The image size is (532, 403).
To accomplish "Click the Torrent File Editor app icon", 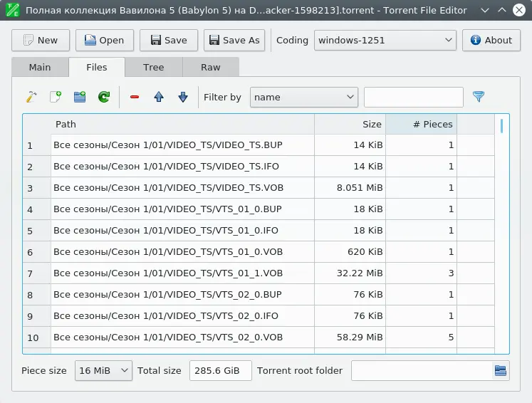I will click(x=13, y=10).
